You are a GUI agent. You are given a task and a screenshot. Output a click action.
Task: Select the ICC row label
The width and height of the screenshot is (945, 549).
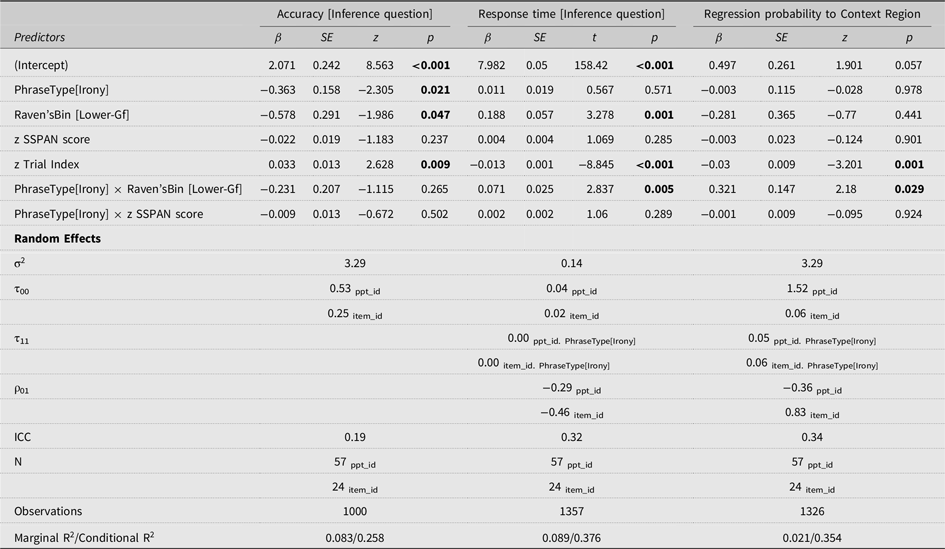click(x=22, y=437)
